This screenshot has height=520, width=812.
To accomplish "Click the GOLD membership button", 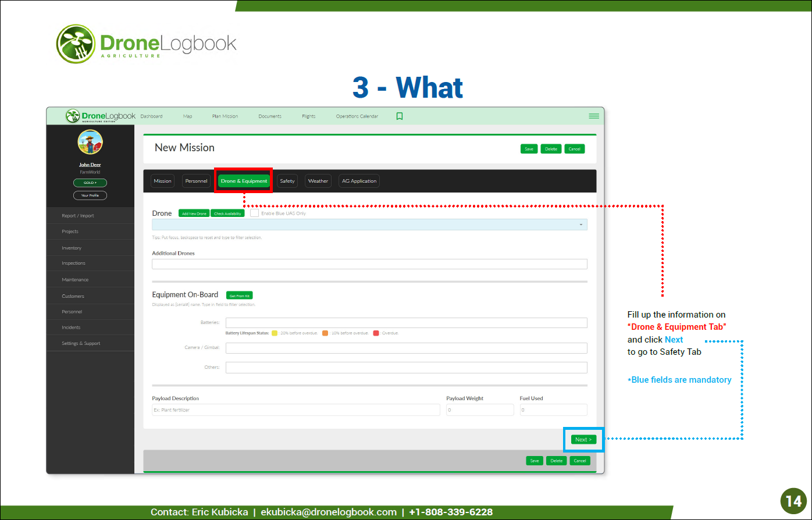I will tap(90, 183).
